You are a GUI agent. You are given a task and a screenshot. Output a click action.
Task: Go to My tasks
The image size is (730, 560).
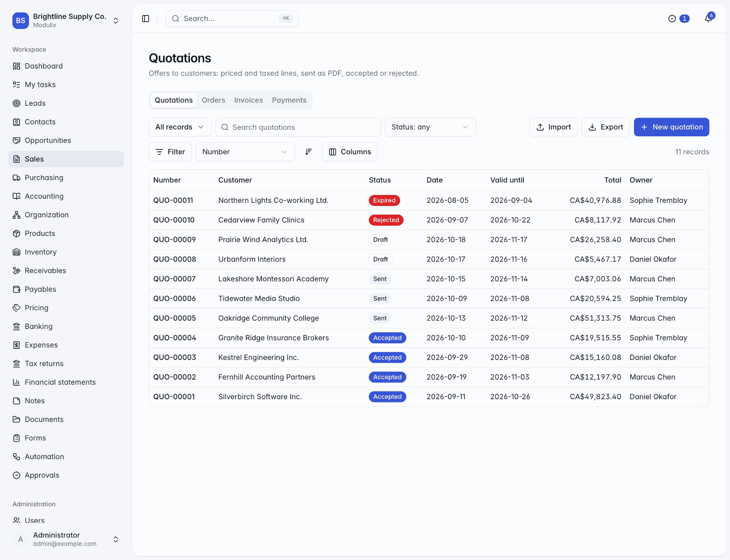coord(66,85)
